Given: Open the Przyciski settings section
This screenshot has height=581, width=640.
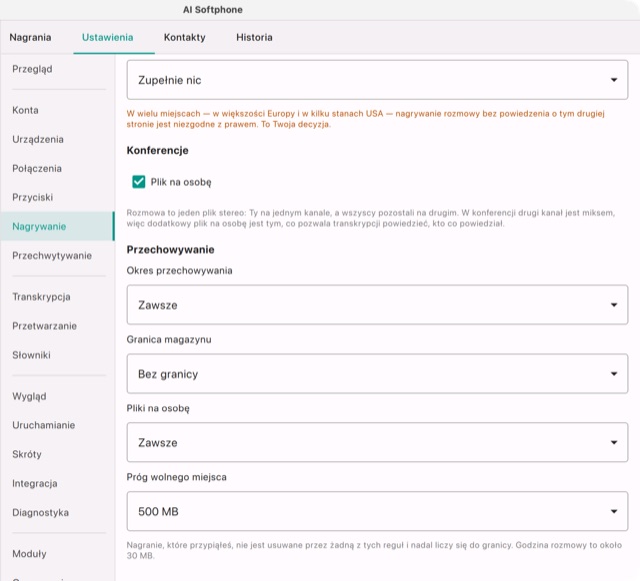Looking at the screenshot, I should [x=57, y=197].
